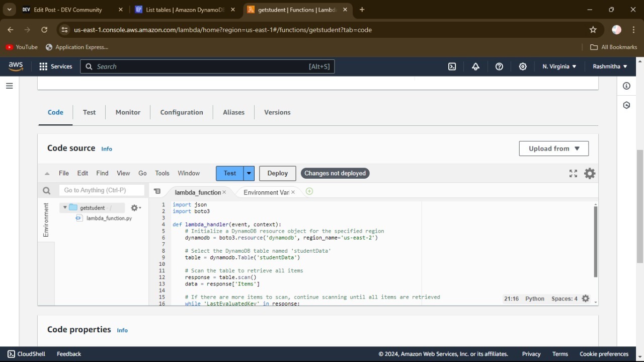This screenshot has width=644, height=362.
Task: Open the hamburger side navigation menu
Action: [x=9, y=86]
